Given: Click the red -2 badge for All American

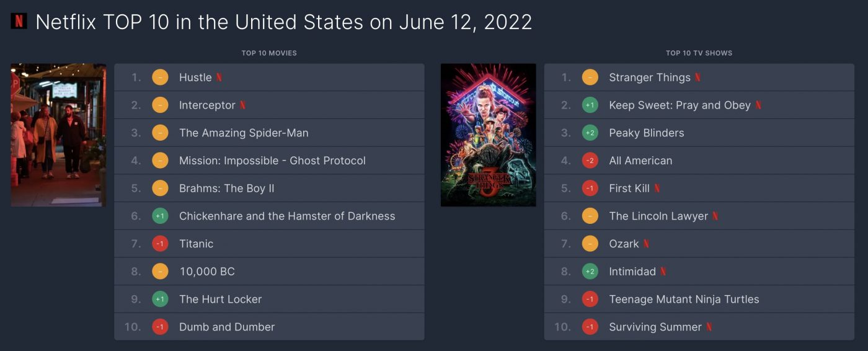Looking at the screenshot, I should (590, 161).
